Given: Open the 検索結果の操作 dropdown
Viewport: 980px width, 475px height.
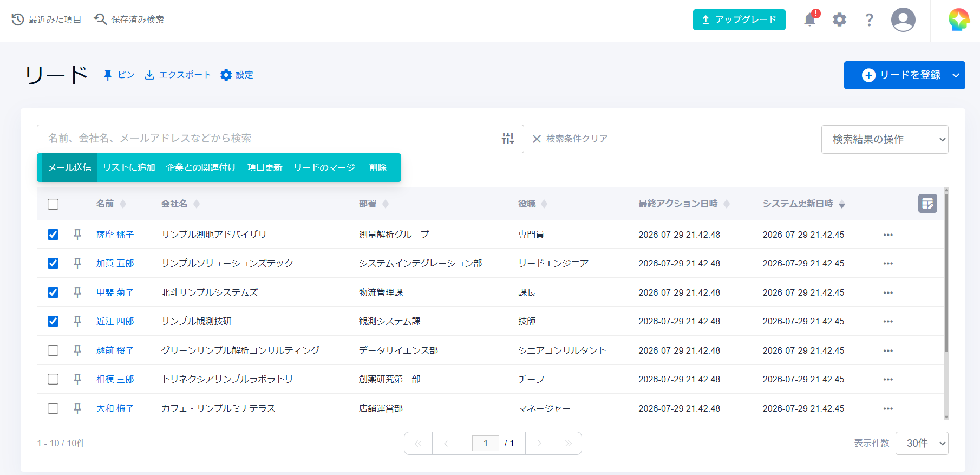Looking at the screenshot, I should click(x=885, y=139).
